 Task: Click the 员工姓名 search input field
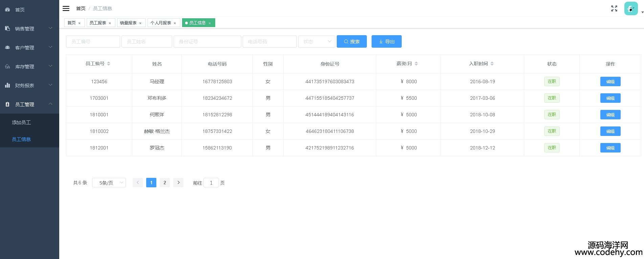click(x=147, y=42)
